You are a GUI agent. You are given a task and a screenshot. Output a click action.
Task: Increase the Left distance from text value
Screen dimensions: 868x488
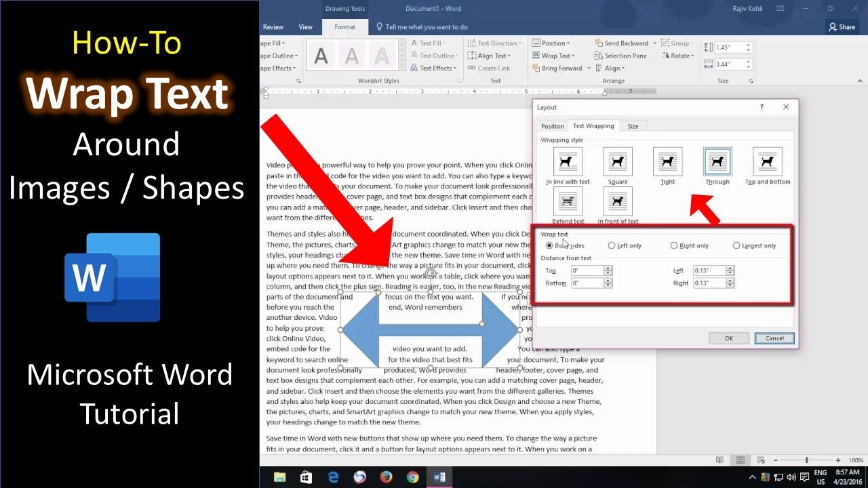(730, 268)
